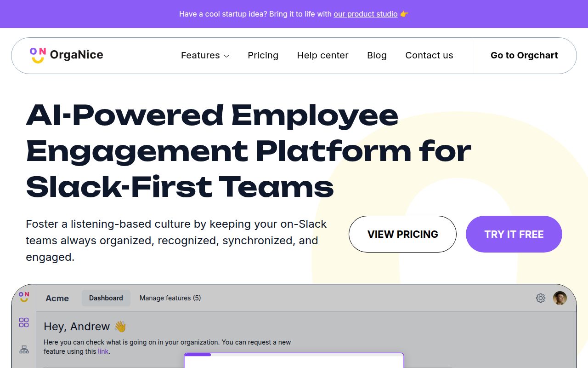The width and height of the screenshot is (588, 368).
Task: Follow the 'our product studio' link
Action: tap(366, 14)
